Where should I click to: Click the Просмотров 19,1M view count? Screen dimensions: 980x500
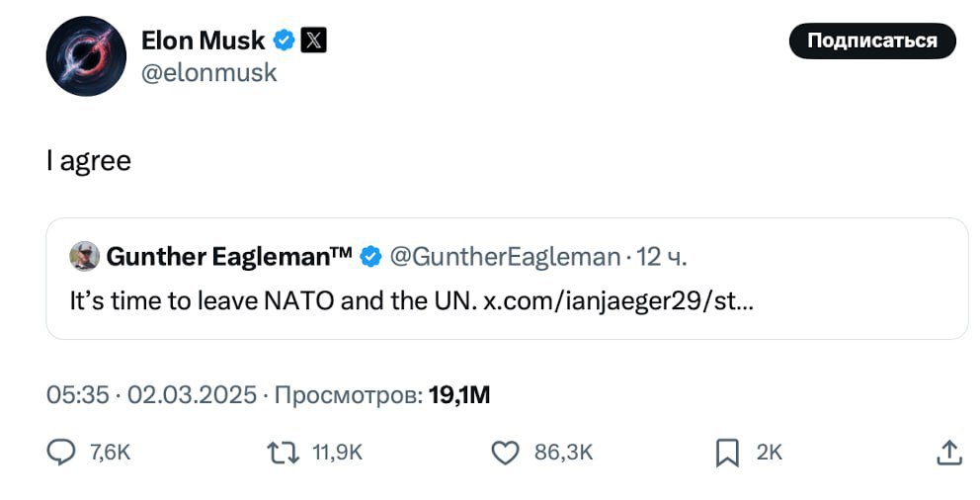(381, 395)
